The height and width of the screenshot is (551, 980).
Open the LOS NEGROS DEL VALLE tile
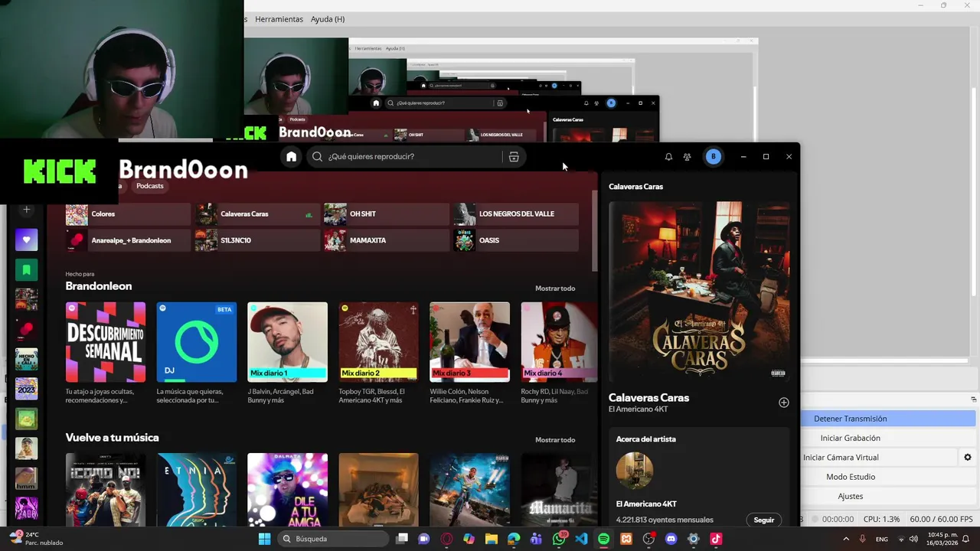(x=516, y=214)
